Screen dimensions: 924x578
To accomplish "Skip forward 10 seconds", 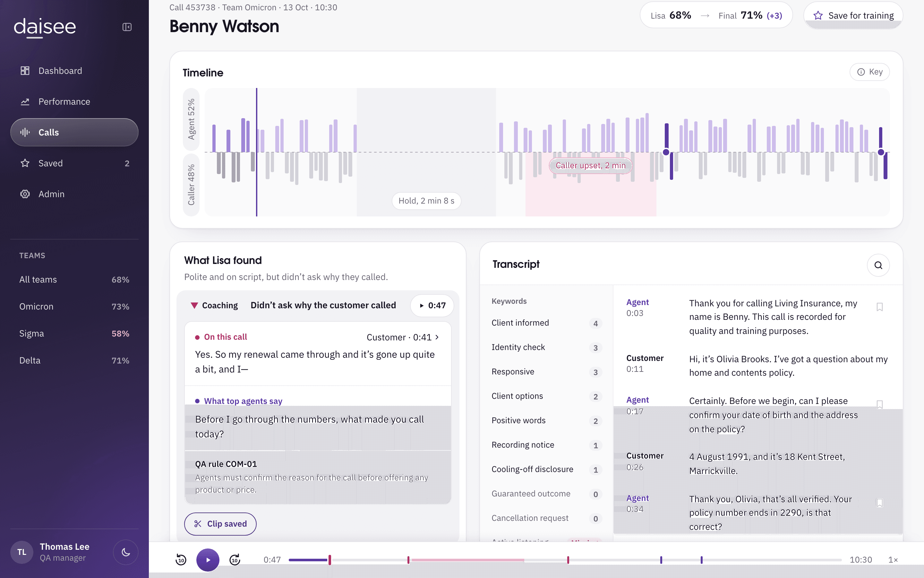I will (235, 560).
